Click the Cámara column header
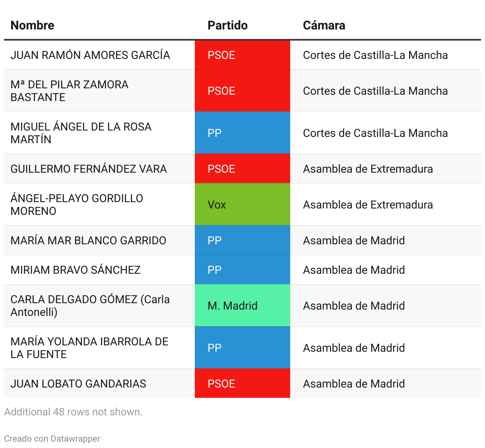This screenshot has width=485, height=448. tap(324, 25)
